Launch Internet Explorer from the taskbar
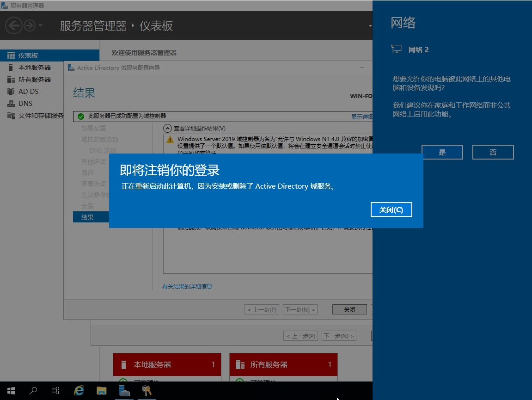532x400 pixels. pyautogui.click(x=79, y=391)
